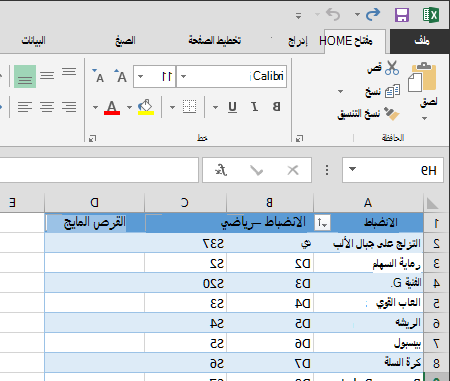
Task: Decrease font size with small A icon
Action: click(98, 76)
